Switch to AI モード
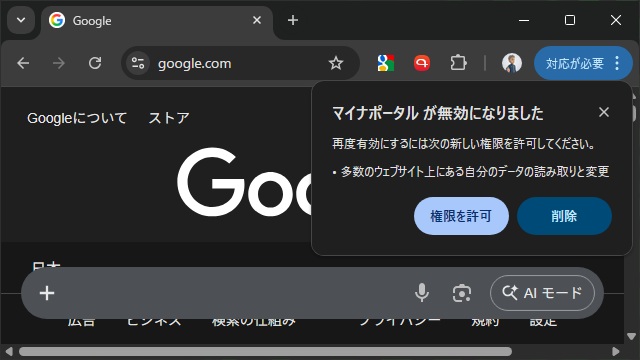This screenshot has height=360, width=640. 542,293
